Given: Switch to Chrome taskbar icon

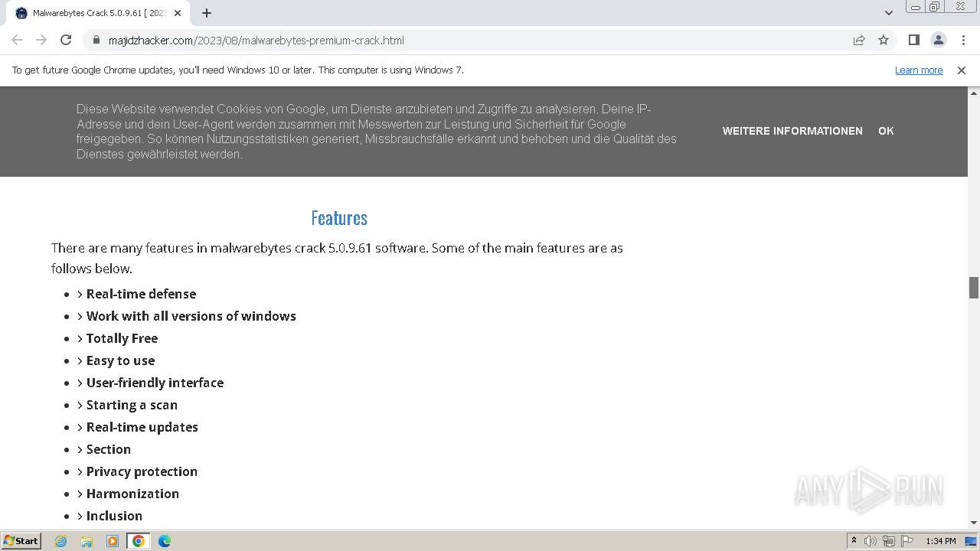Looking at the screenshot, I should pyautogui.click(x=139, y=541).
